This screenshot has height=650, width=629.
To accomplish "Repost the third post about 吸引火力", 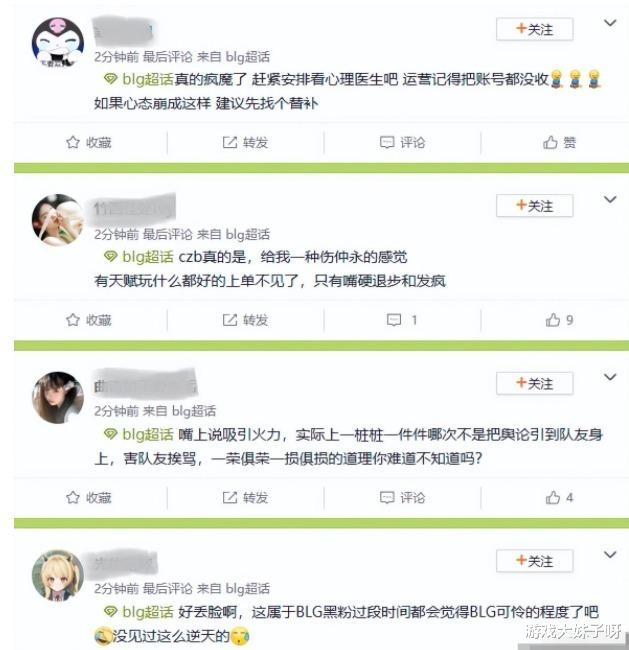I will 245,497.
